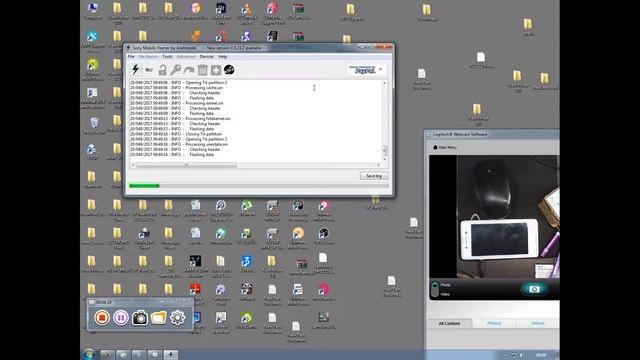Take a screenshot with recorder camera icon

(x=140, y=318)
